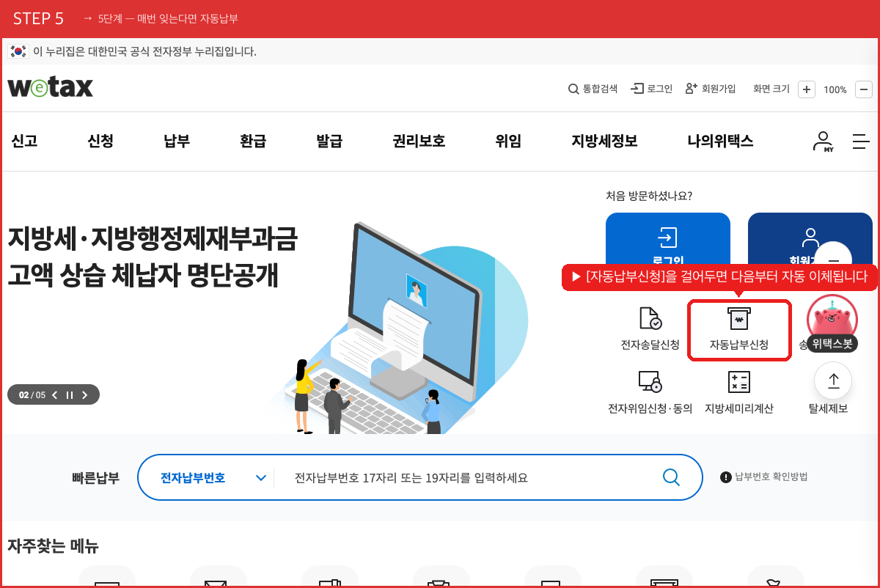
Task: Click the blue 로그인 card
Action: click(668, 239)
